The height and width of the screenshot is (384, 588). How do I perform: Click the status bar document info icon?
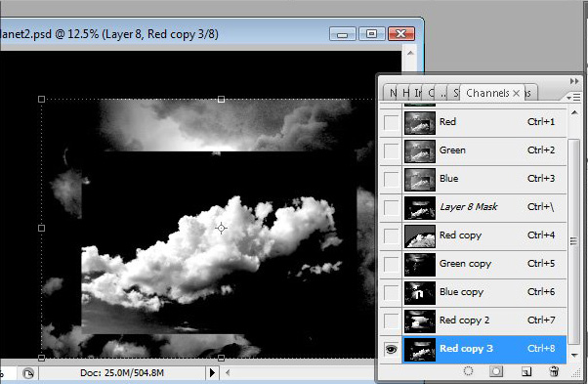coord(28,373)
